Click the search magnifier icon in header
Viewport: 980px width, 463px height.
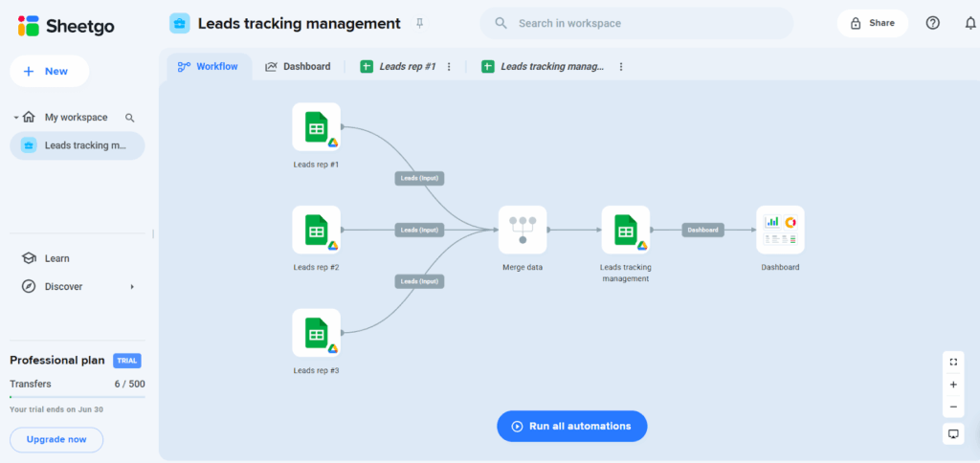click(x=501, y=23)
